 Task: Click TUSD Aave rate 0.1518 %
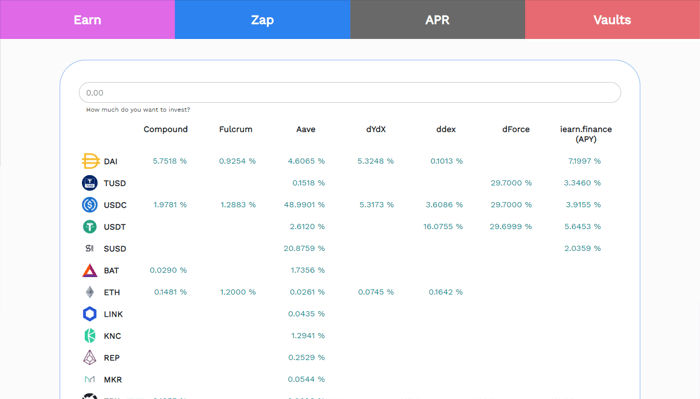pos(308,183)
